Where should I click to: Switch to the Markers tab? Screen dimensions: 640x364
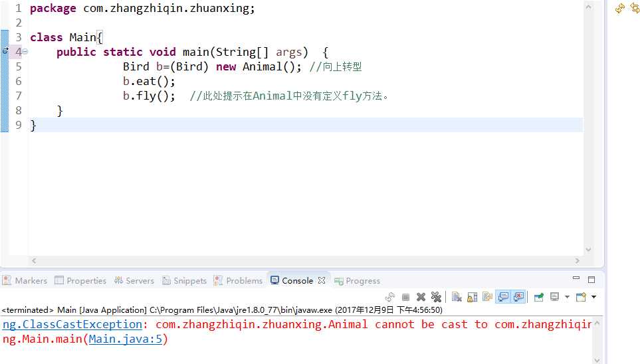click(x=25, y=281)
